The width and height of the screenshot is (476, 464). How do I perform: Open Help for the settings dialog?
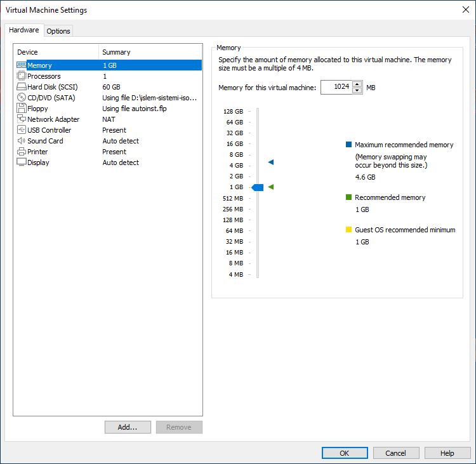pyautogui.click(x=447, y=453)
